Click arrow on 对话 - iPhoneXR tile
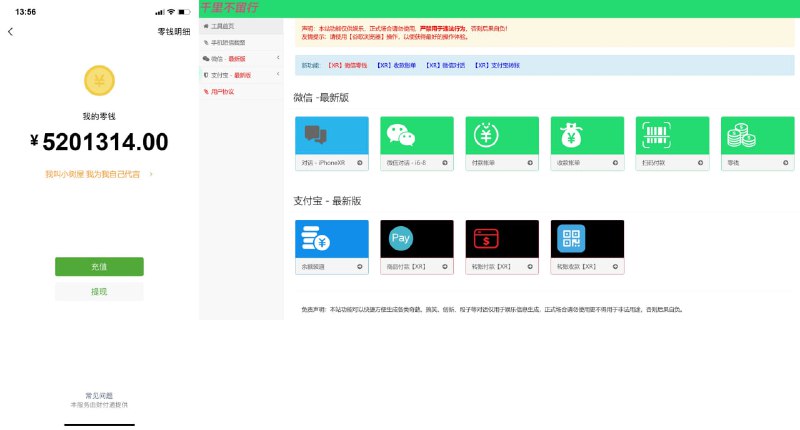The width and height of the screenshot is (800, 430). (x=360, y=163)
